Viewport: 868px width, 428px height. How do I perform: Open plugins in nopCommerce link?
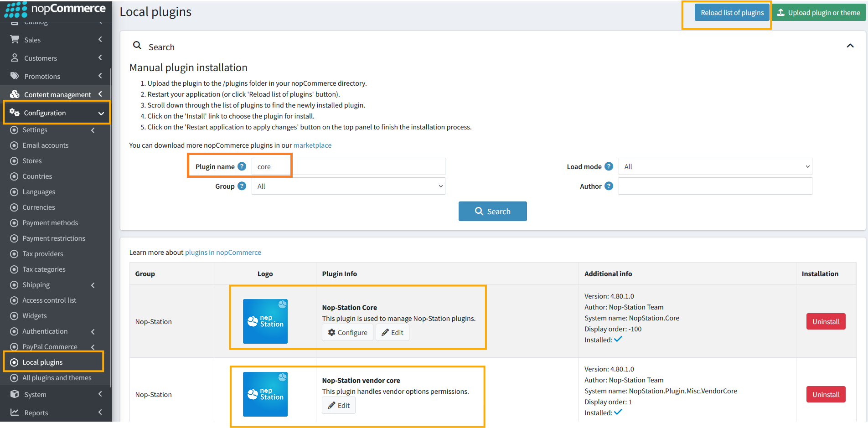click(x=223, y=253)
